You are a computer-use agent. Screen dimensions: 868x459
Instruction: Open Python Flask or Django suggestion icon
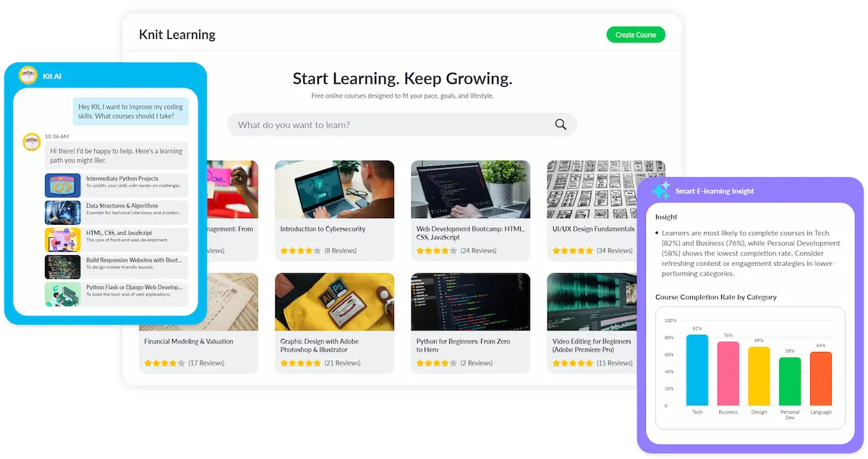(x=63, y=294)
